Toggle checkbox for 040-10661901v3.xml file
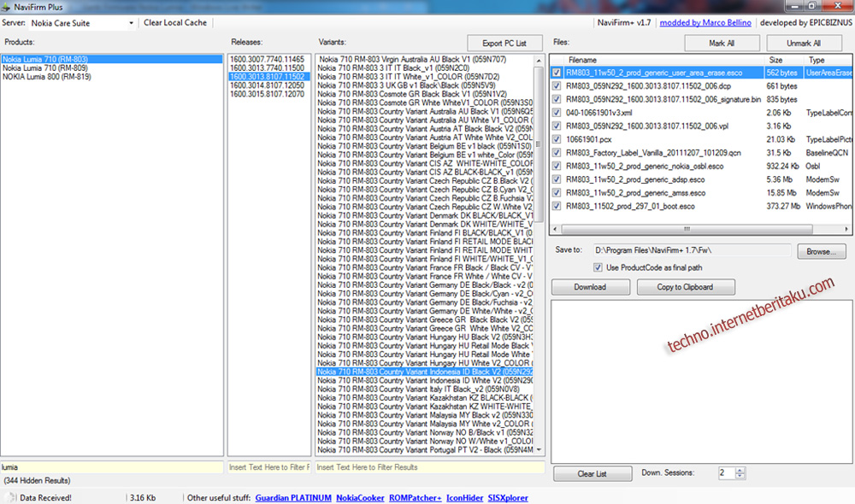This screenshot has height=504, width=855. [x=557, y=113]
